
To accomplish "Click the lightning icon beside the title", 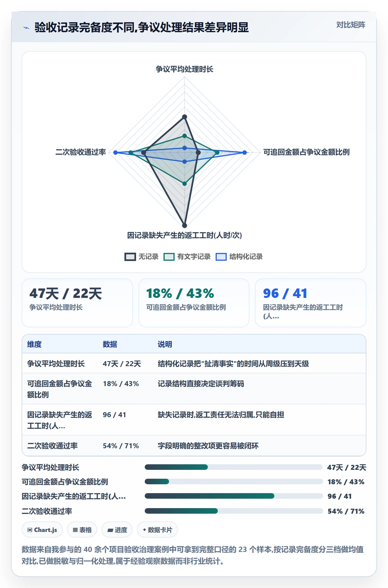I will [26, 28].
